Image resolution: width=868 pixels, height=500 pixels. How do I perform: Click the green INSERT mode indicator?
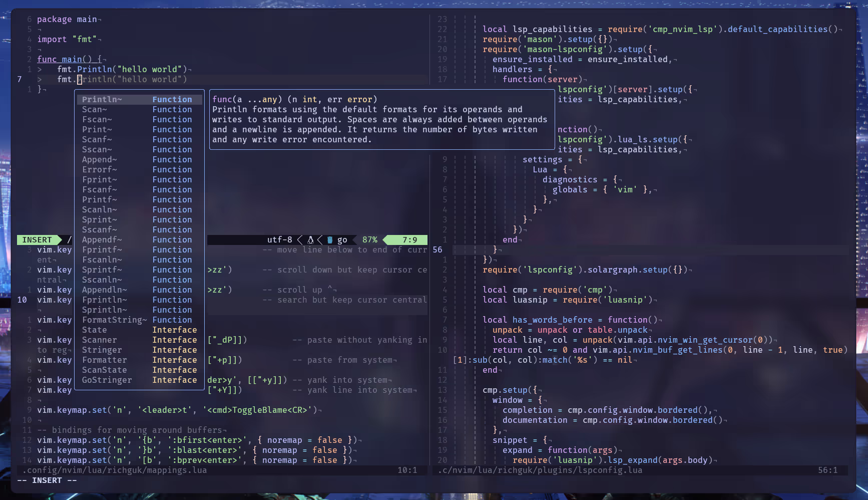[x=37, y=240]
